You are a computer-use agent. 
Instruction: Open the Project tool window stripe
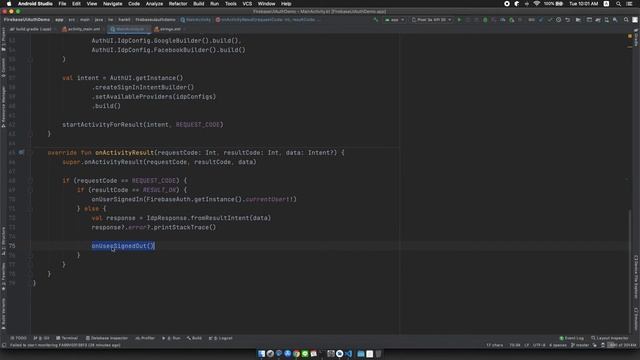3,38
